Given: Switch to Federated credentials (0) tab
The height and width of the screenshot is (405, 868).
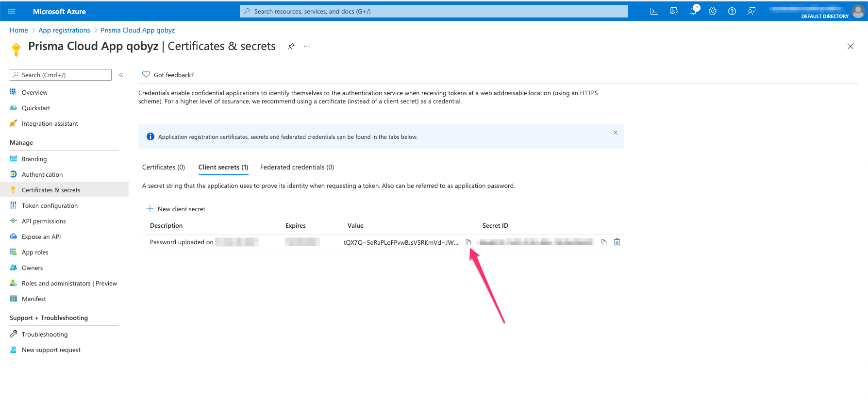Looking at the screenshot, I should coord(297,167).
